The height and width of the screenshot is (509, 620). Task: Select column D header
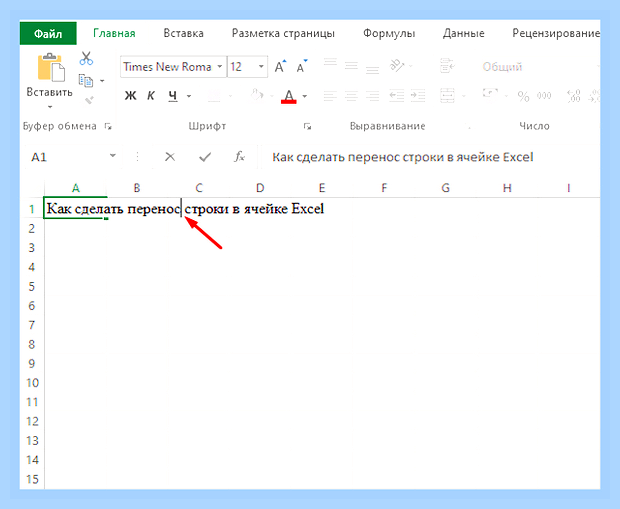pyautogui.click(x=260, y=188)
